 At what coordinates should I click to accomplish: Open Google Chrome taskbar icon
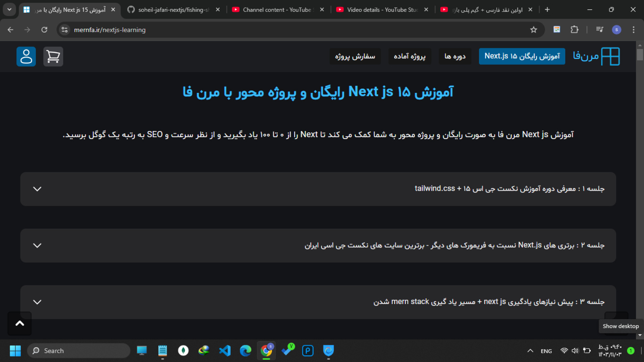[x=266, y=351]
